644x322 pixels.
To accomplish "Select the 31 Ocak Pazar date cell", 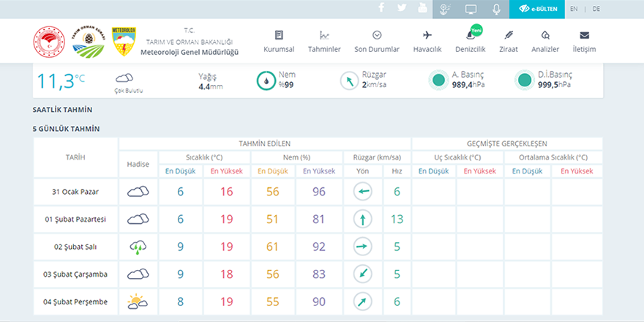I will 75,192.
